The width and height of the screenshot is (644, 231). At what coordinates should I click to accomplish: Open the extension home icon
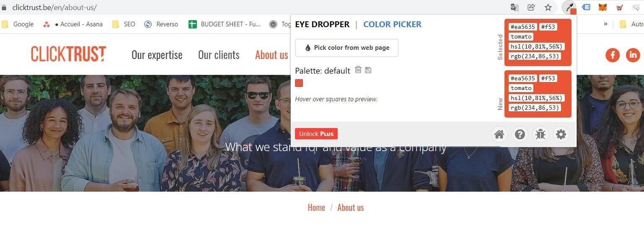click(x=499, y=134)
